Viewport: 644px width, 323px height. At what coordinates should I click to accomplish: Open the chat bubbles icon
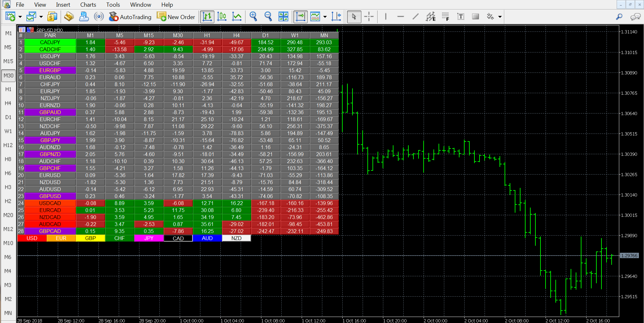(x=635, y=17)
